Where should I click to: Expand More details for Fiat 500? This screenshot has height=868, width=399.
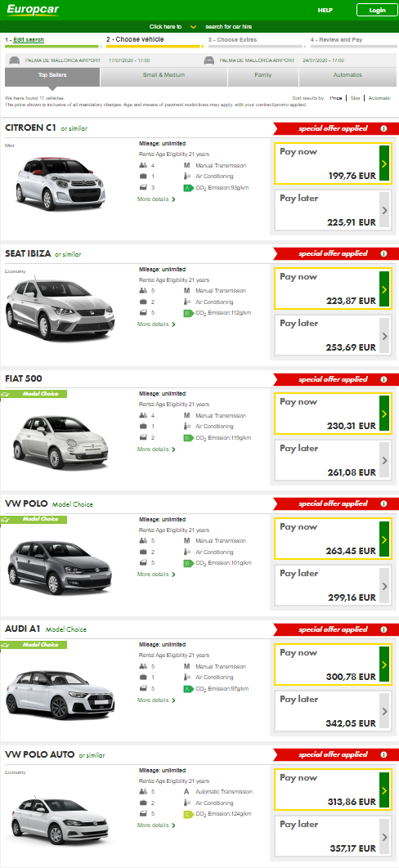pyautogui.click(x=157, y=449)
